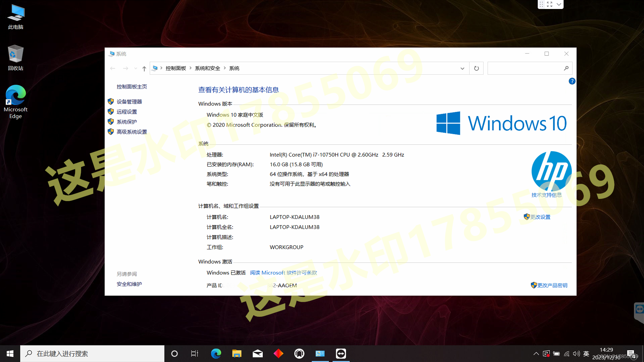Go to 控制面板主页

(132, 87)
